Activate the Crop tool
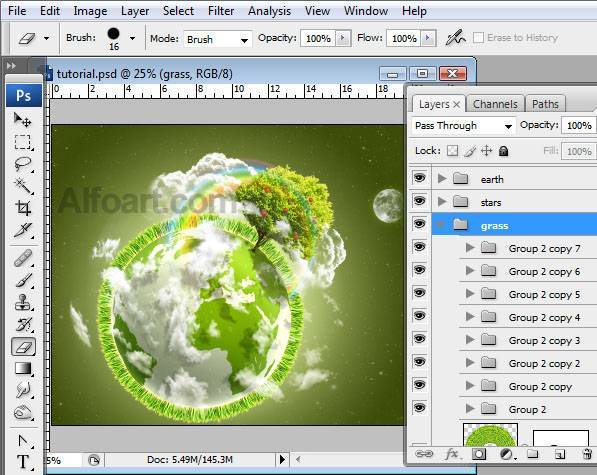This screenshot has height=475, width=597. pyautogui.click(x=22, y=208)
